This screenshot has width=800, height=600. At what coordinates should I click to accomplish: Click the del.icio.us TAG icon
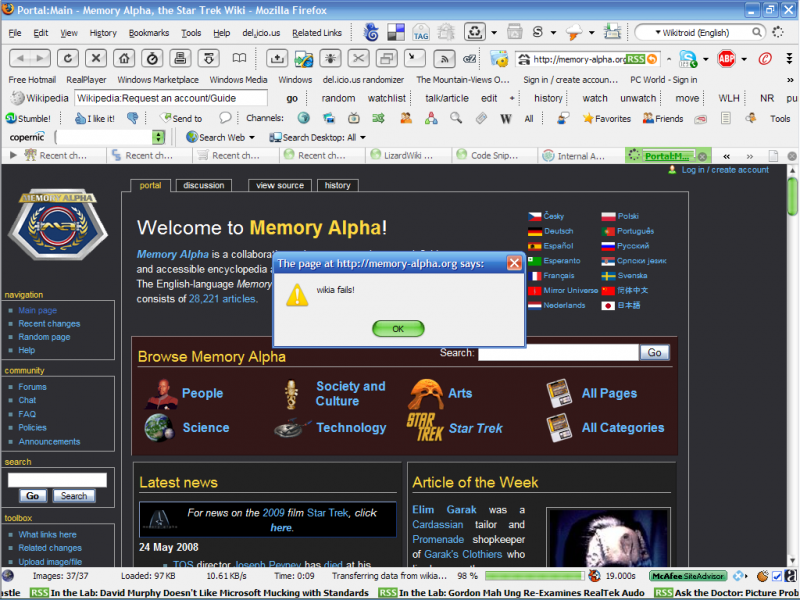coord(421,32)
